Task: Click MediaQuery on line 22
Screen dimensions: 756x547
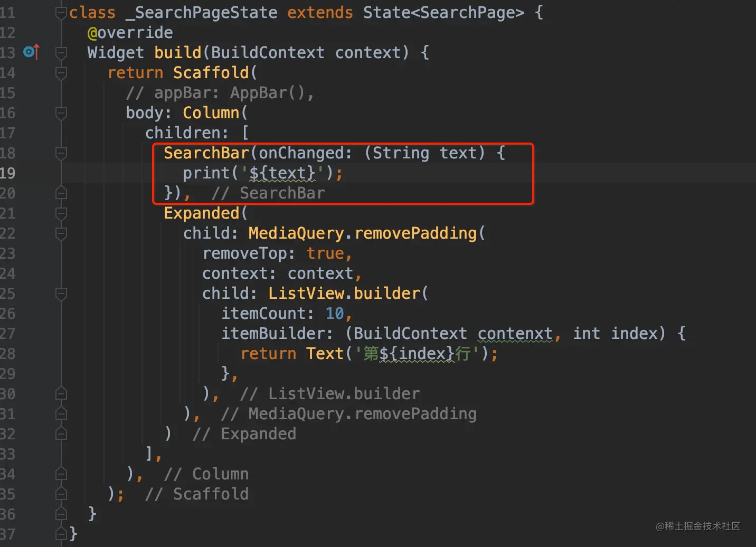Action: point(296,233)
